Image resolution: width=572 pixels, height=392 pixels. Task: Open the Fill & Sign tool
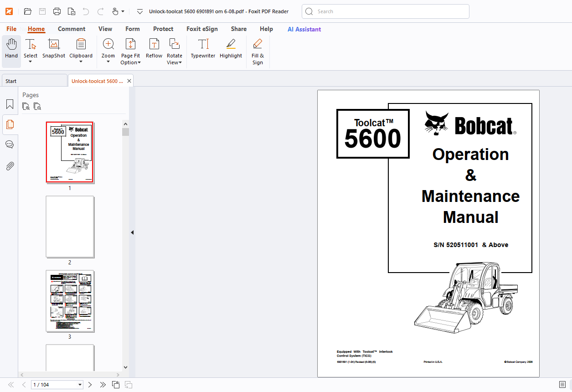click(x=258, y=52)
